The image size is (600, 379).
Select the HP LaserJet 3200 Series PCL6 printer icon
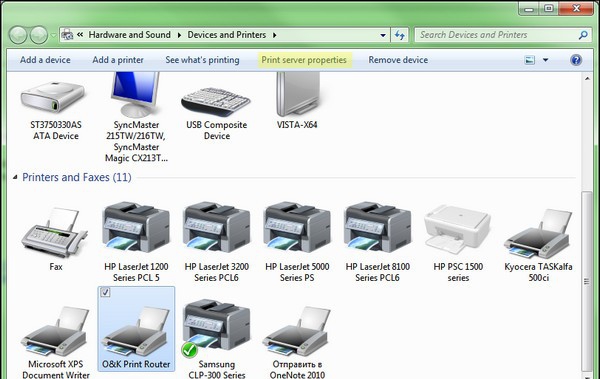pyautogui.click(x=216, y=227)
